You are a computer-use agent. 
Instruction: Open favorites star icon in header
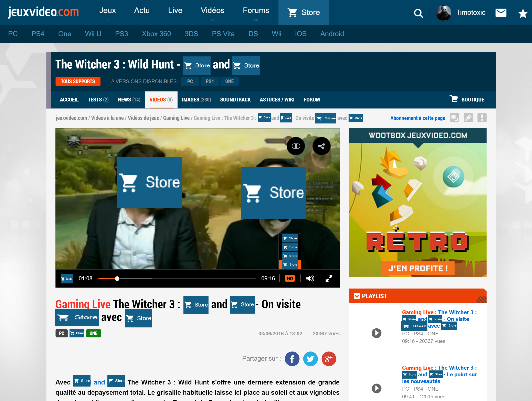pyautogui.click(x=523, y=13)
